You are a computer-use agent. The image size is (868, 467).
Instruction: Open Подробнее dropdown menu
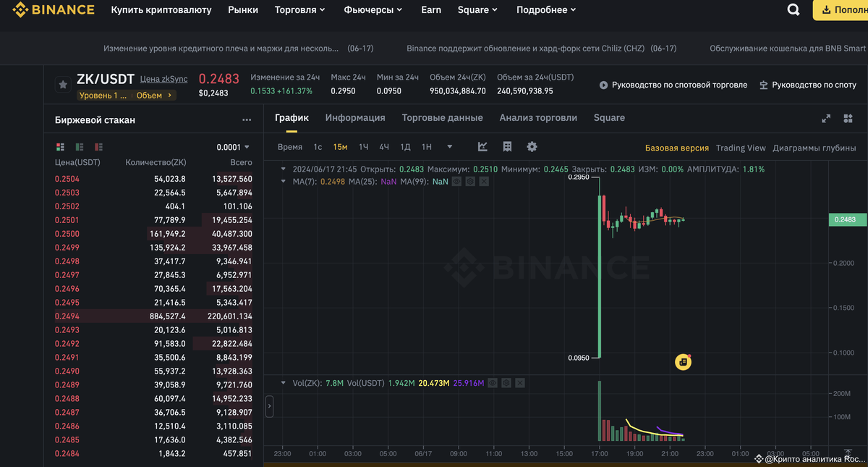pyautogui.click(x=546, y=10)
